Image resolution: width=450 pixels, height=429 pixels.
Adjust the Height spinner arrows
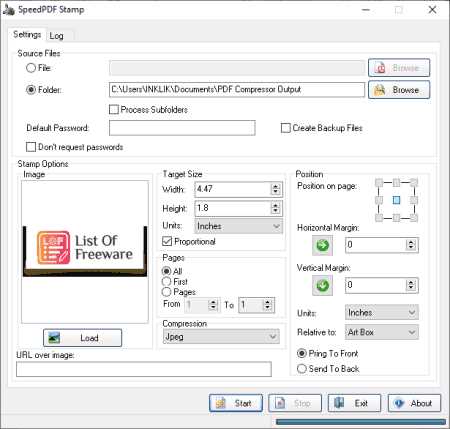(x=275, y=208)
